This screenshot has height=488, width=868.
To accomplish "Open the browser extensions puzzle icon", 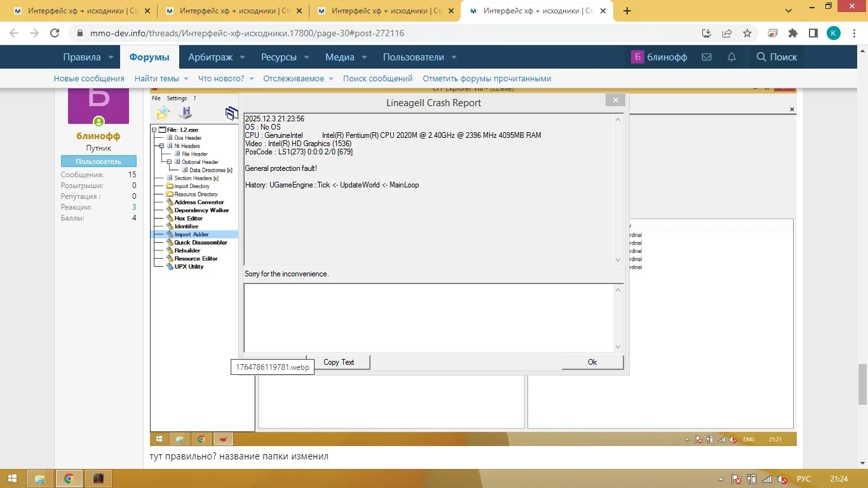I will point(792,34).
